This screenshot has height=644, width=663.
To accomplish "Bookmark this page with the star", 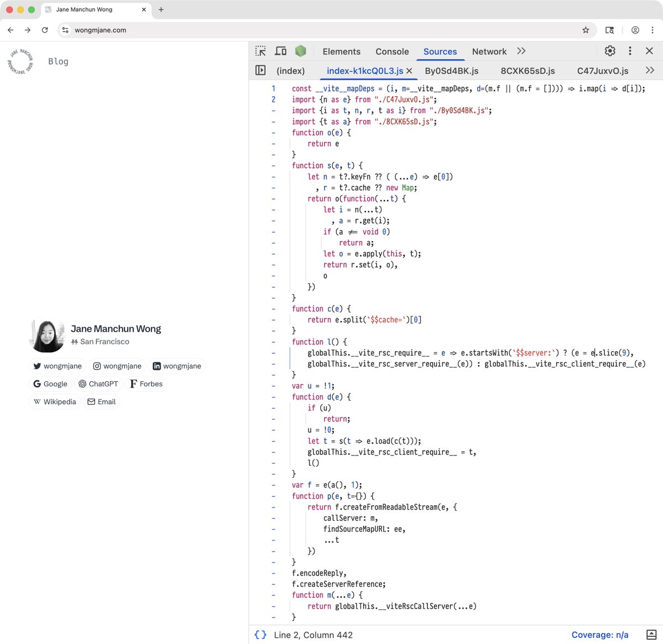I will pos(586,30).
